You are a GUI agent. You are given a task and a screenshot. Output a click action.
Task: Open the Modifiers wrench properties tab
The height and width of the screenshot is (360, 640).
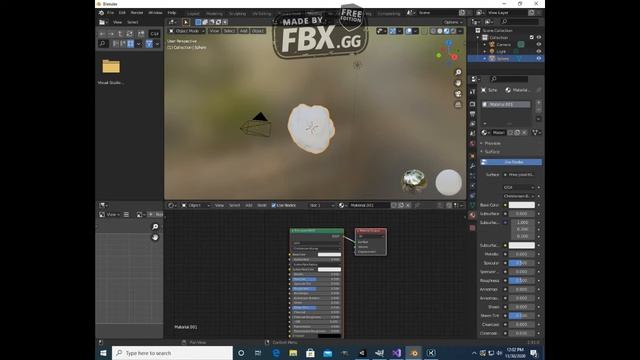click(x=473, y=166)
